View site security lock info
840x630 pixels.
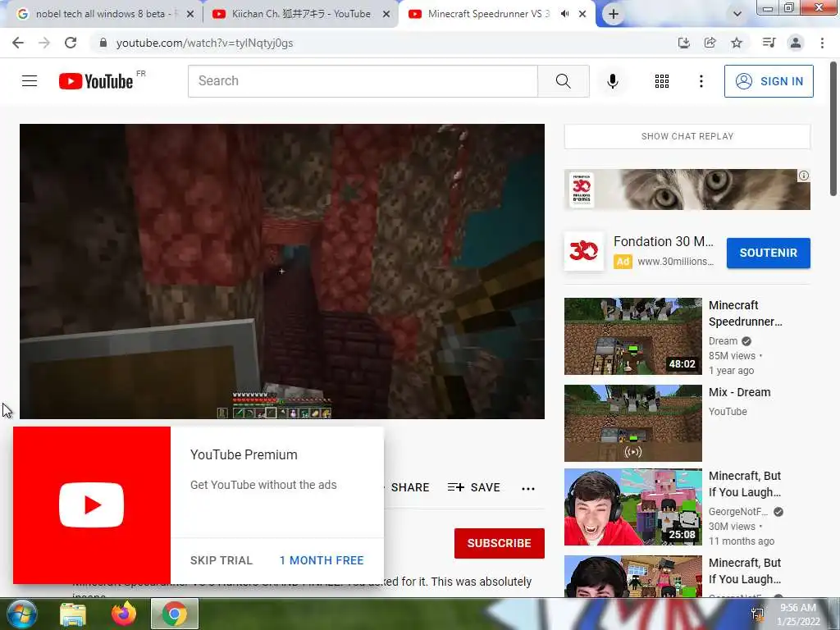click(x=103, y=43)
